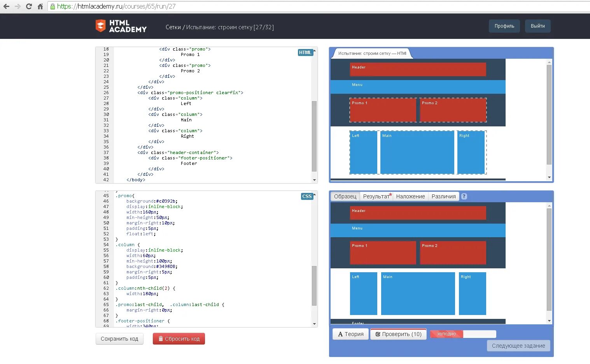Viewport: 590px width, 364px height.
Task: Open the Теория theory button
Action: [350, 334]
